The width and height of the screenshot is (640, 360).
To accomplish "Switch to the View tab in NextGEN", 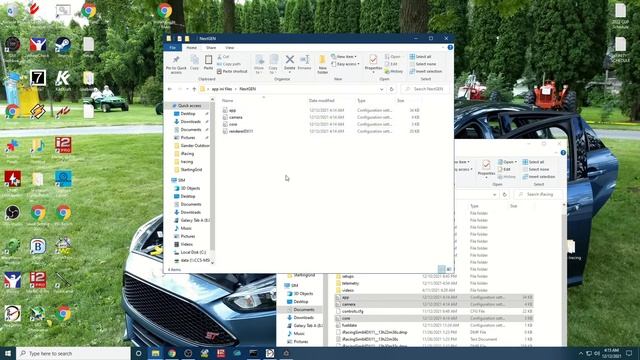I will point(229,48).
